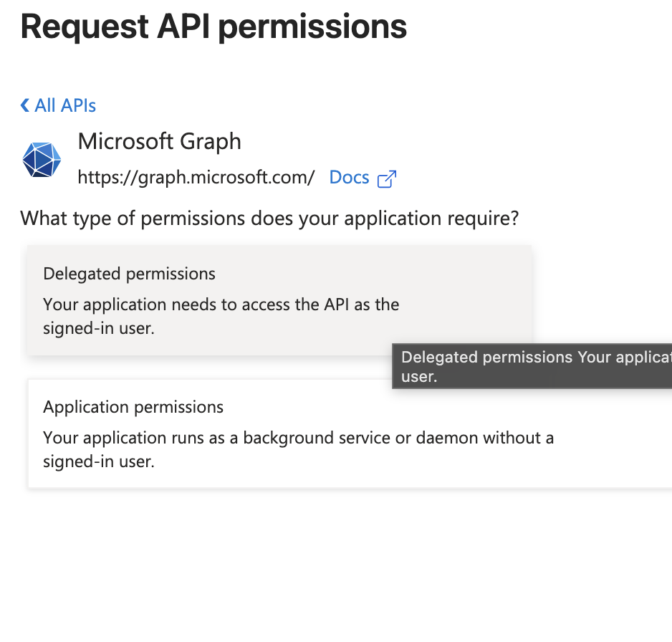
Task: Click the Microsoft Graph logo icon
Action: [x=42, y=160]
